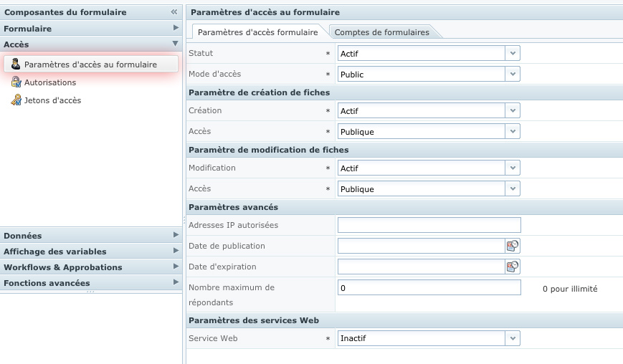Switch to Comptes de formulaires tab
Image resolution: width=623 pixels, height=364 pixels.
point(381,32)
